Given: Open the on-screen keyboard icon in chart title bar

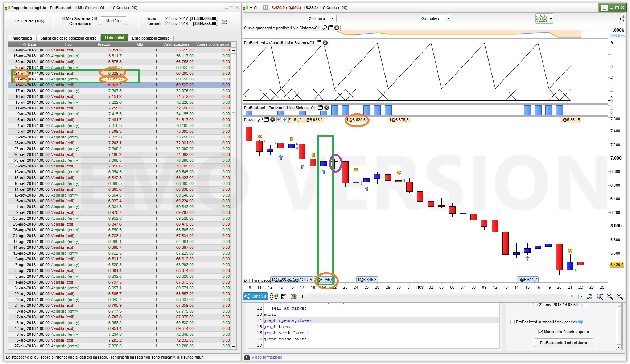Looking at the screenshot, I should pos(604,8).
